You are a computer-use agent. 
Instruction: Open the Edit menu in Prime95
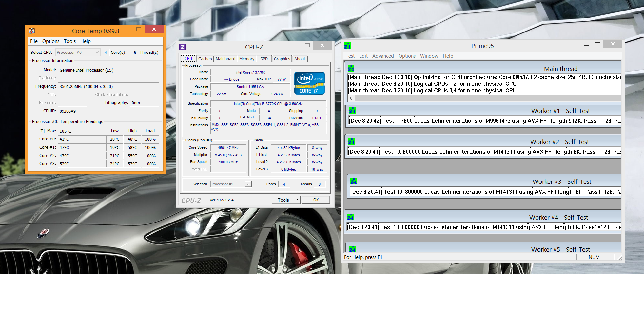click(x=363, y=56)
